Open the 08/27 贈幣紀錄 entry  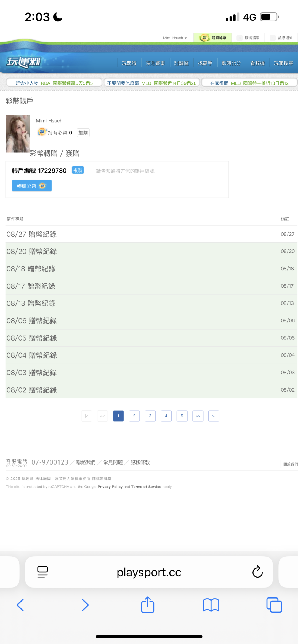click(31, 234)
